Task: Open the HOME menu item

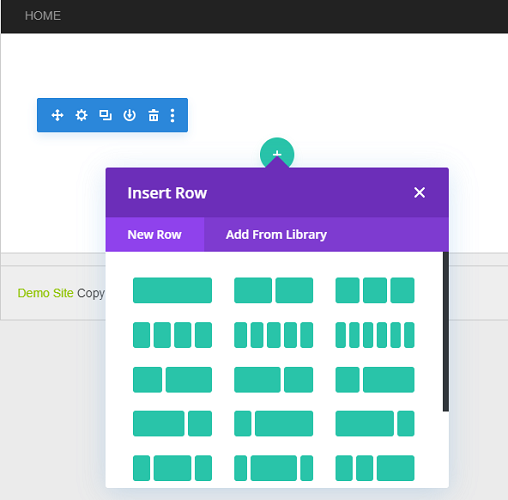Action: [43, 16]
